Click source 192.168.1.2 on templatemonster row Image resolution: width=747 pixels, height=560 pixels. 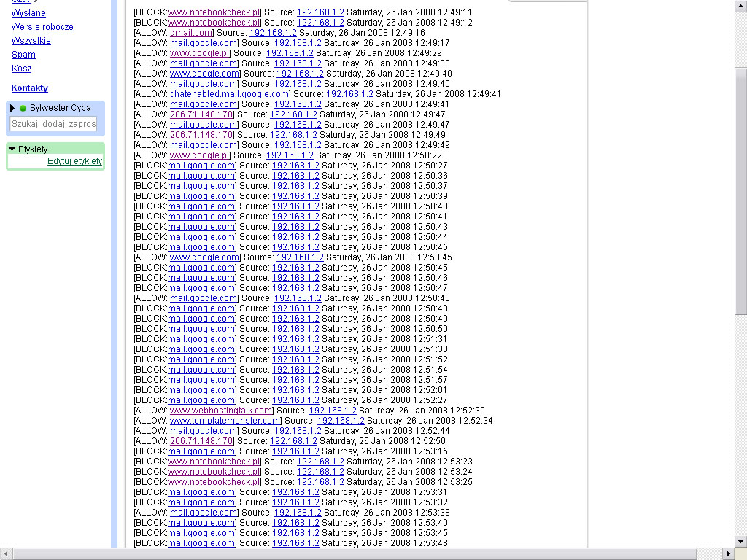coord(341,421)
